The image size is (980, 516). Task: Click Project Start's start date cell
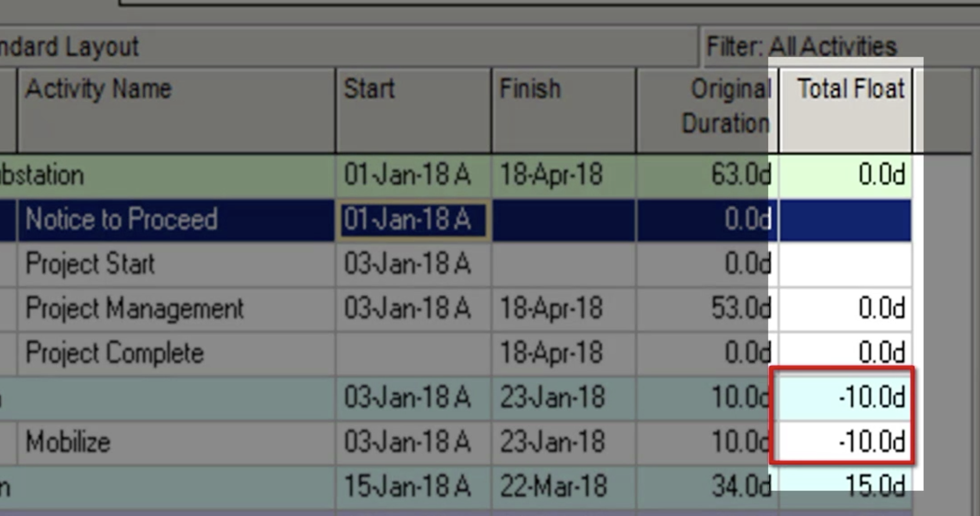coord(412,264)
